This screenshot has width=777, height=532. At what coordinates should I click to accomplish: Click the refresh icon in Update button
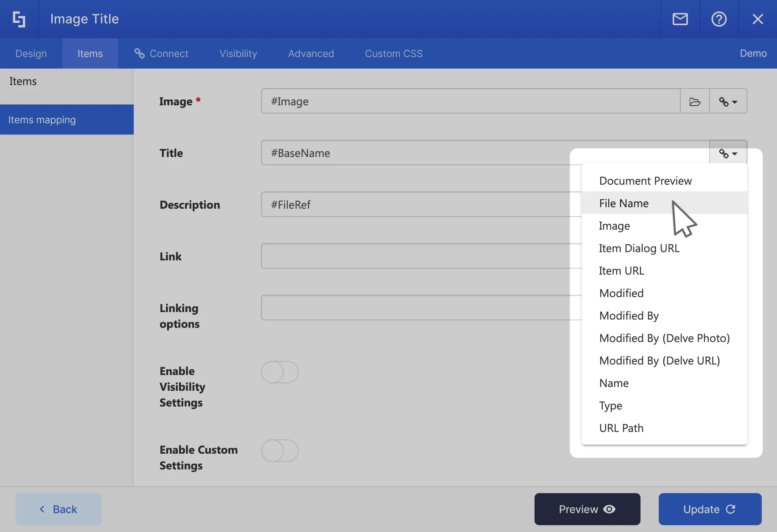(731, 509)
